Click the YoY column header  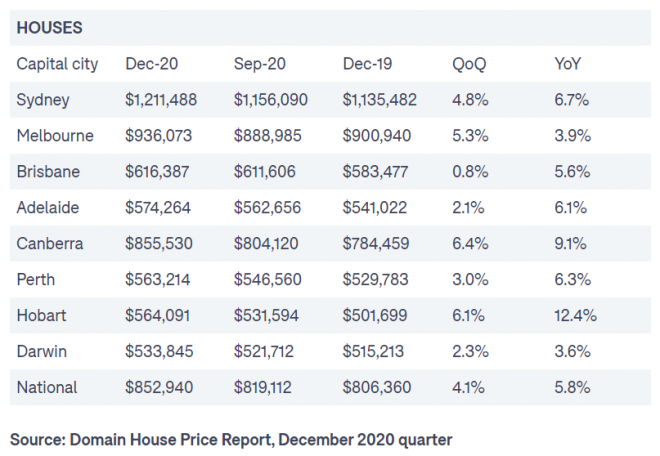pyautogui.click(x=568, y=64)
